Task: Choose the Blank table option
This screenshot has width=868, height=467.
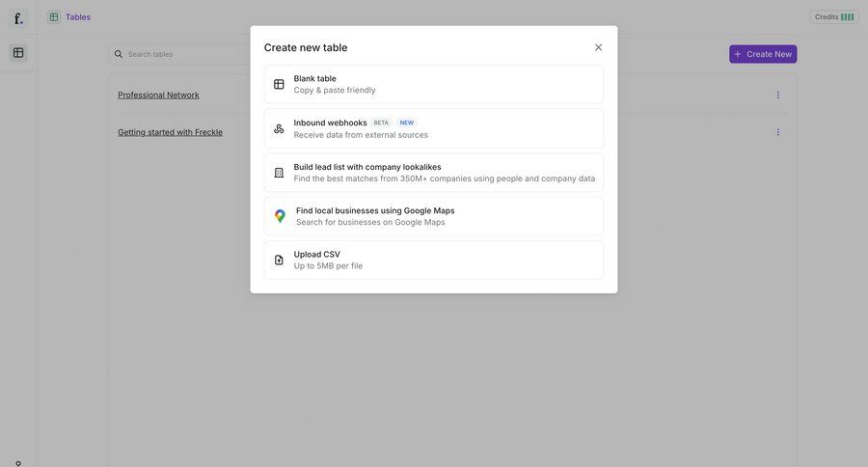Action: (434, 84)
